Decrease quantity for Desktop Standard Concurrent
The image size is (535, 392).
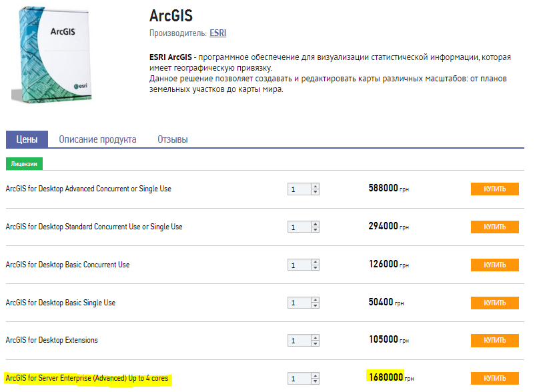click(x=316, y=230)
